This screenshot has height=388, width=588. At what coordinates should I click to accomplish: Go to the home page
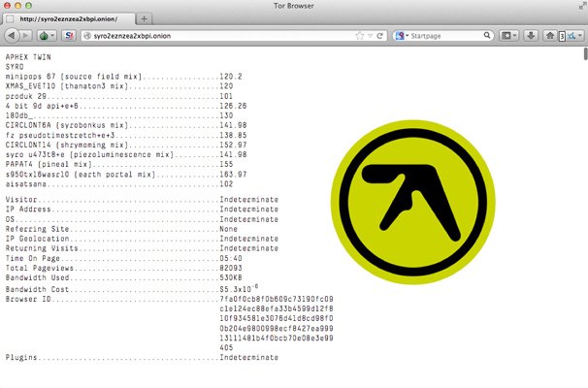click(550, 37)
